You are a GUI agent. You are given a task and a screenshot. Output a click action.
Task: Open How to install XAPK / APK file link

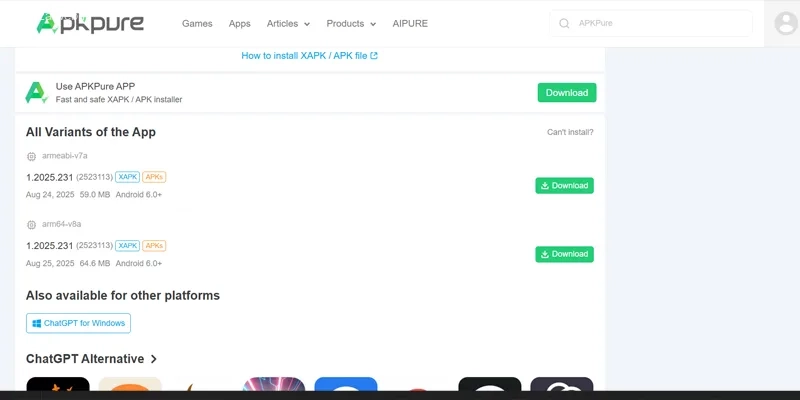309,56
